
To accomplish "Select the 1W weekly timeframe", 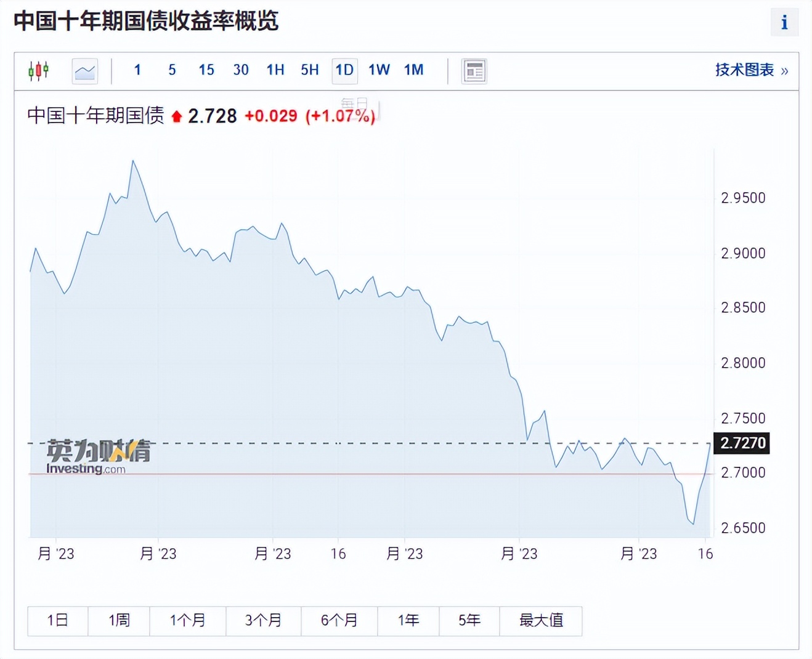I will 378,70.
